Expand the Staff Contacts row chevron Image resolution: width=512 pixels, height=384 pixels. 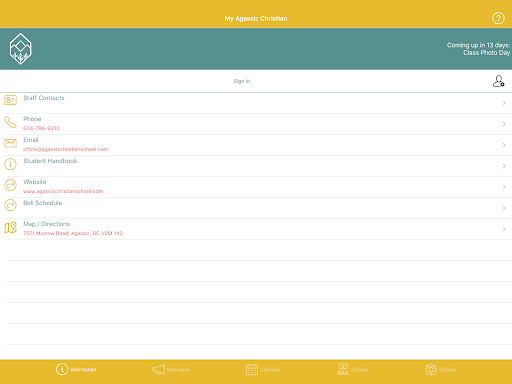tap(504, 103)
